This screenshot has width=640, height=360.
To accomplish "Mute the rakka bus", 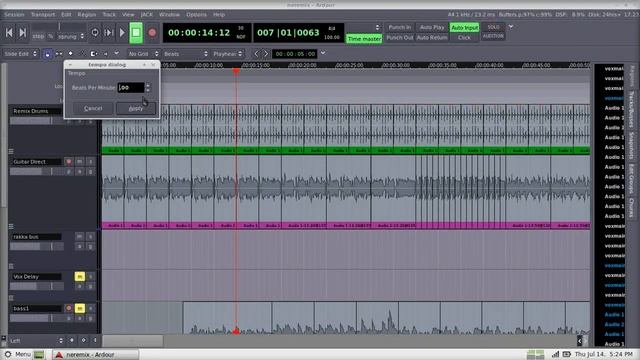I will click(x=80, y=237).
